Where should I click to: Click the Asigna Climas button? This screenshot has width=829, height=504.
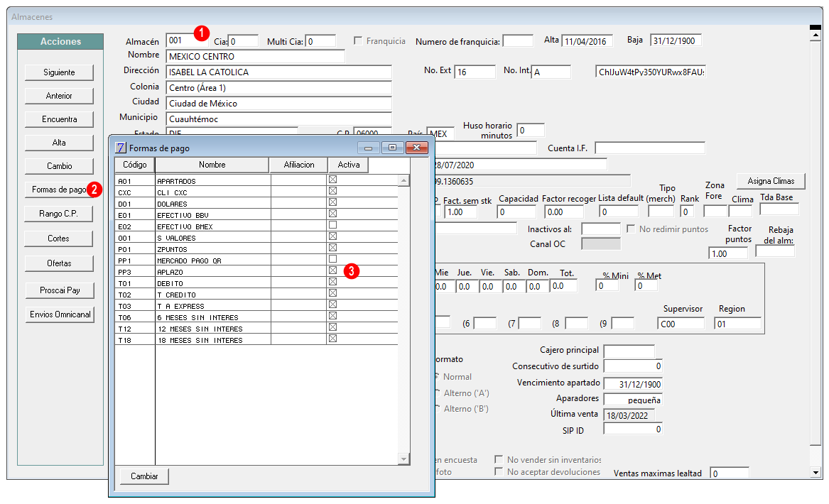point(771,181)
